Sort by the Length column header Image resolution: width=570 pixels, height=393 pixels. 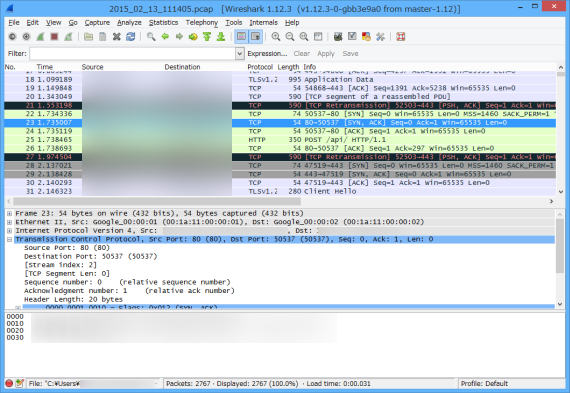coord(288,67)
